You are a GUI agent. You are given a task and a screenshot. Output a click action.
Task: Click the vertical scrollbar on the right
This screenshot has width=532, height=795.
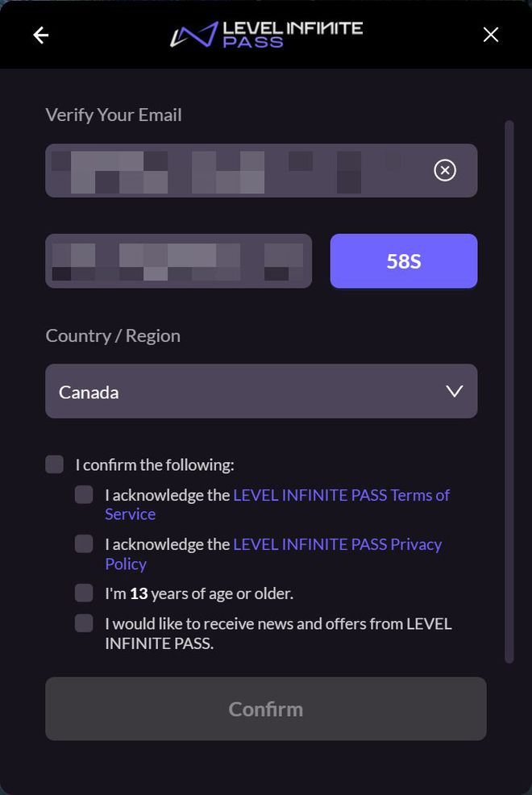[509, 387]
